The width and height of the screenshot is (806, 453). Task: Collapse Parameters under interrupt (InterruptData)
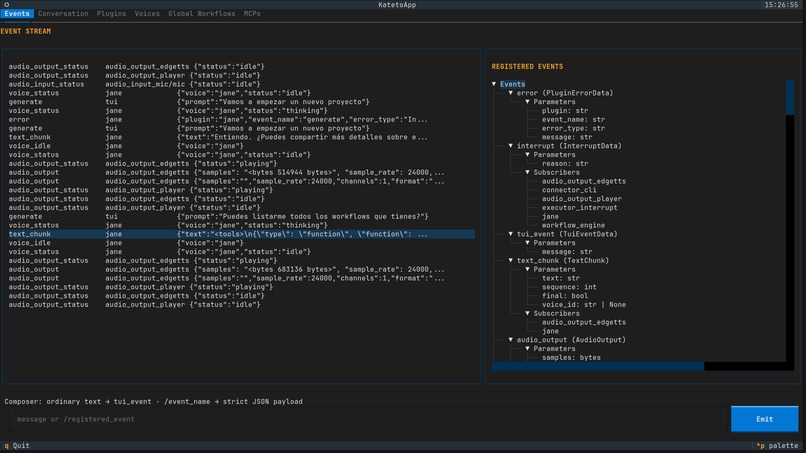(x=527, y=155)
